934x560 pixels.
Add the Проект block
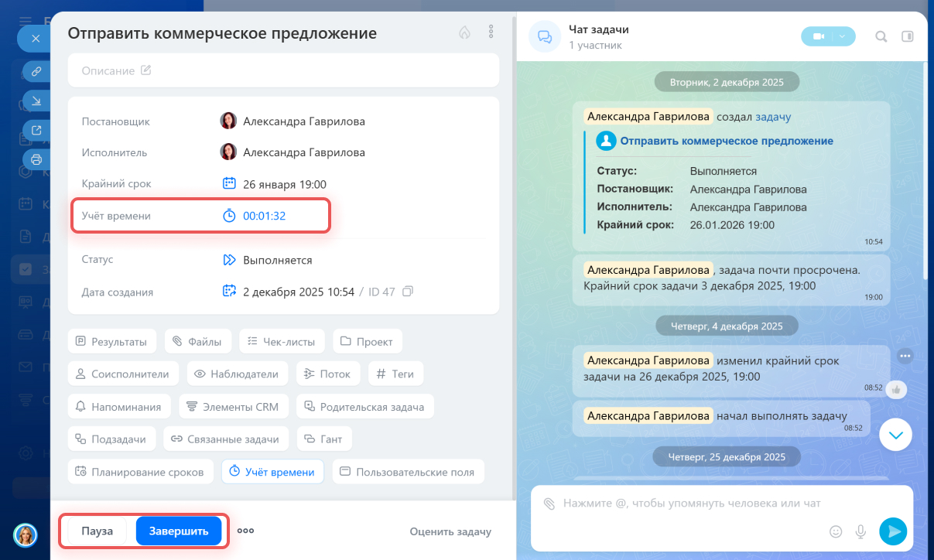pos(368,341)
